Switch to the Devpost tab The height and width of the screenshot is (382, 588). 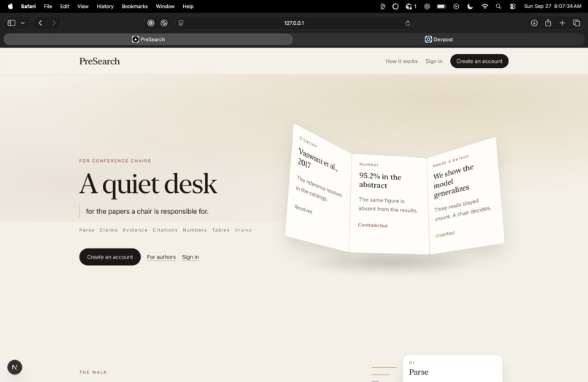coord(438,39)
